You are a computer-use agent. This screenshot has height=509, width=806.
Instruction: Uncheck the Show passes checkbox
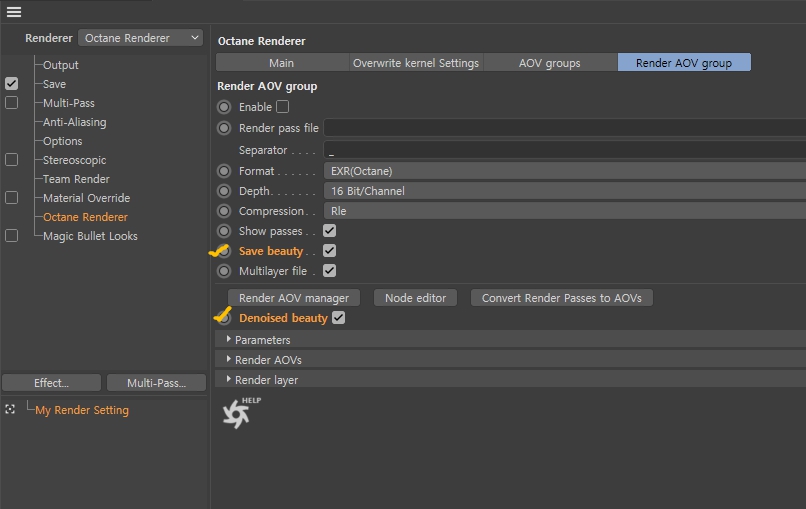(x=329, y=231)
